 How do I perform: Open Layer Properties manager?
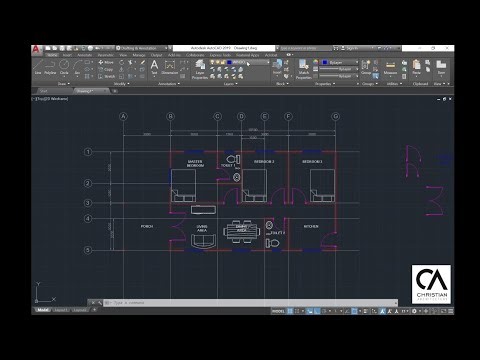coord(200,69)
